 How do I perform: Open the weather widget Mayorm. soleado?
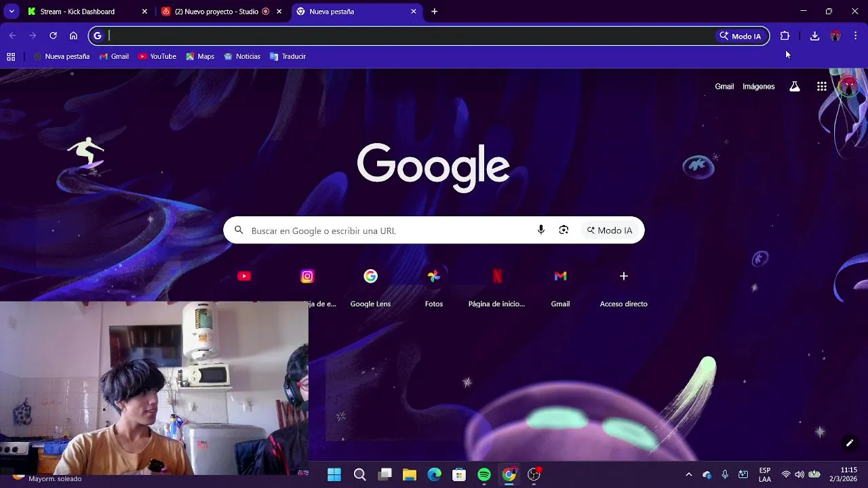coord(47,478)
